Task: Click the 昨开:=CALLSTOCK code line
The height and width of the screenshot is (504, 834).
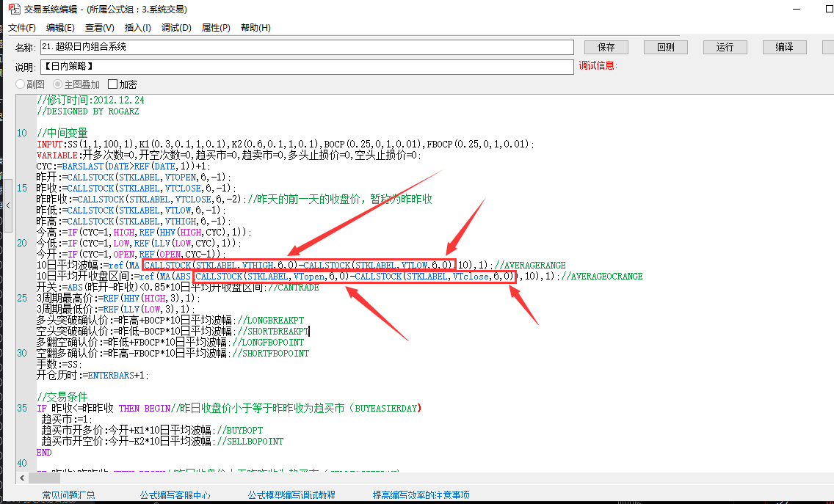Action: tap(134, 177)
